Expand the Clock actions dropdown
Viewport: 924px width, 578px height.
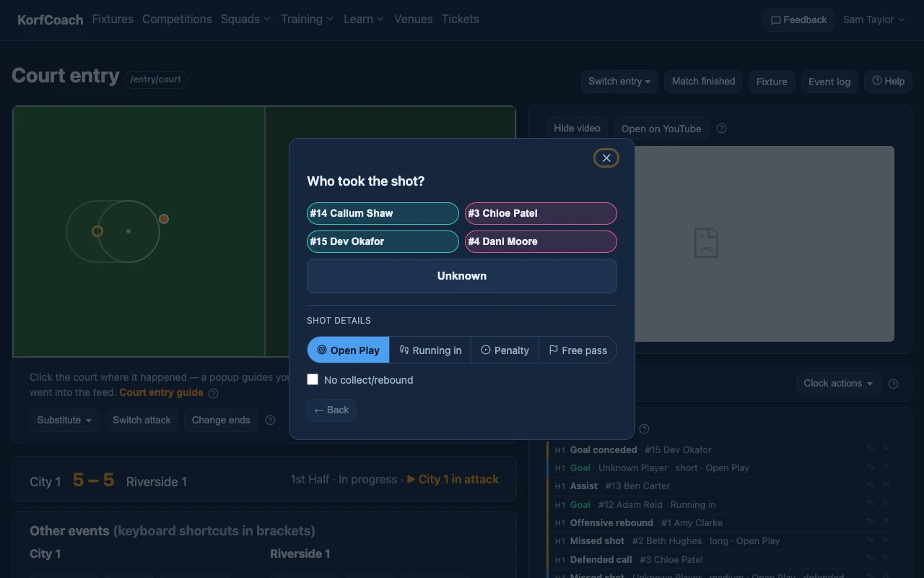point(838,383)
